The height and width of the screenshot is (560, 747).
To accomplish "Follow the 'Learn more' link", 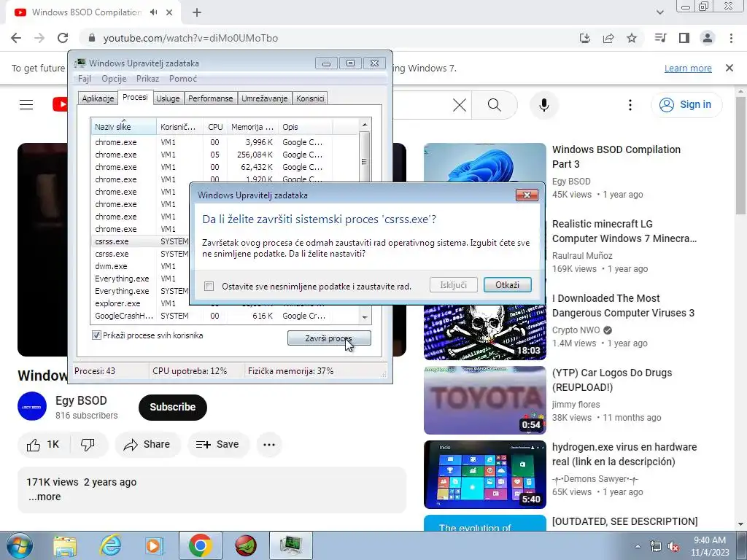I will point(688,68).
